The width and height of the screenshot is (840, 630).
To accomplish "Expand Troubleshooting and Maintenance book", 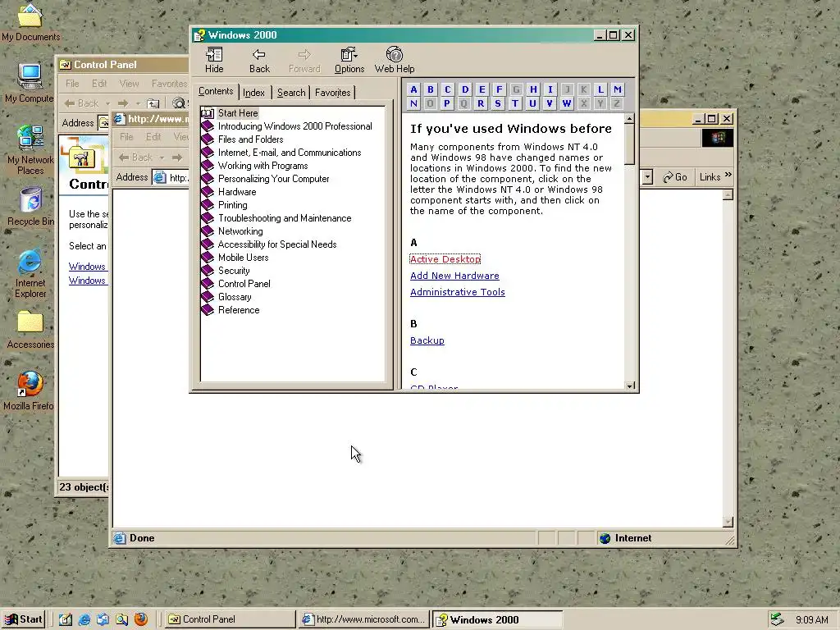I will [x=285, y=218].
